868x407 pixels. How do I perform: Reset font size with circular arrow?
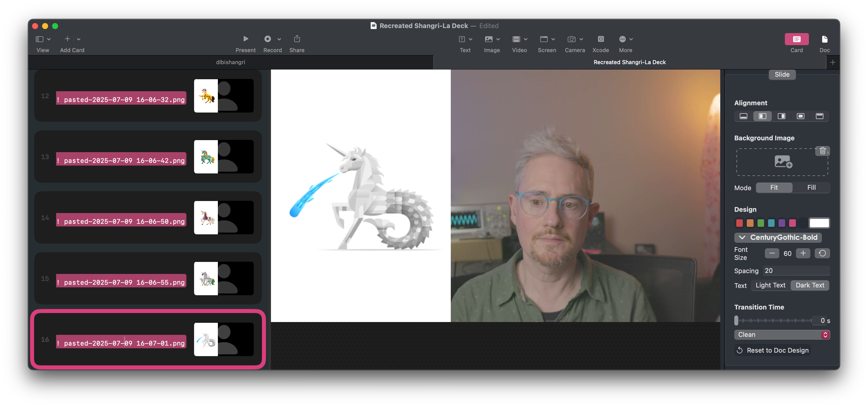coord(822,253)
